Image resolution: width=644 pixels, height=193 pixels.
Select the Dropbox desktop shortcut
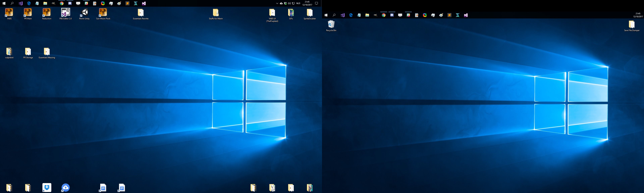(47, 187)
